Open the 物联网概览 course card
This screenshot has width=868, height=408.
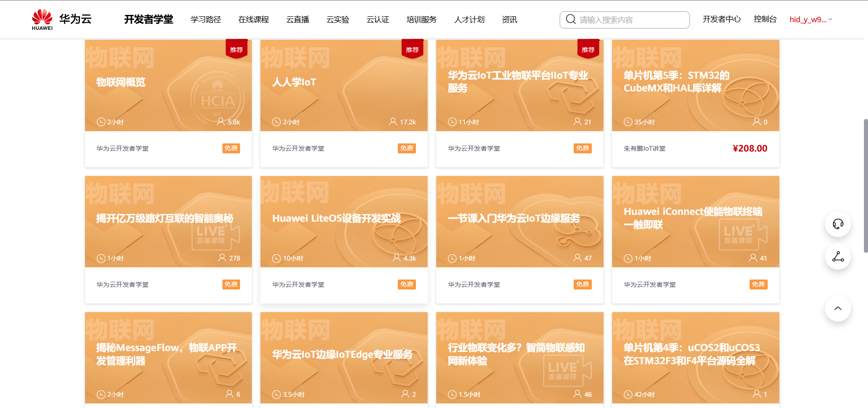click(168, 104)
